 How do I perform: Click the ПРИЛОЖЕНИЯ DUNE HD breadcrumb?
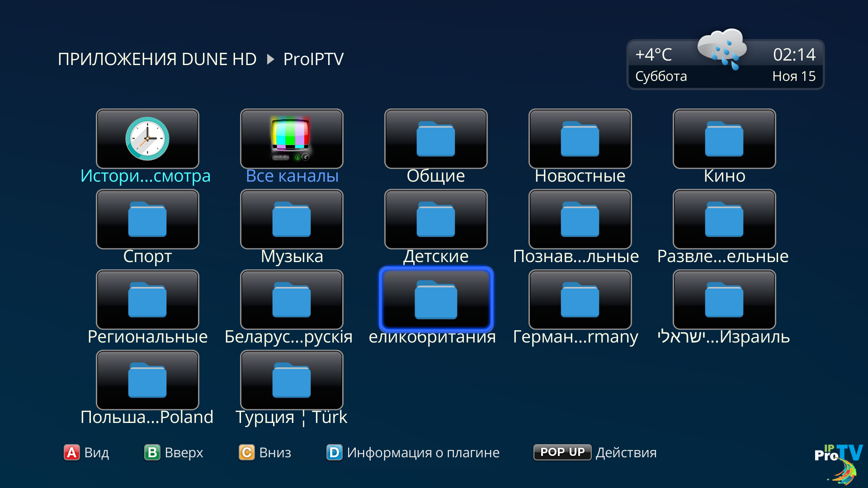click(x=157, y=59)
